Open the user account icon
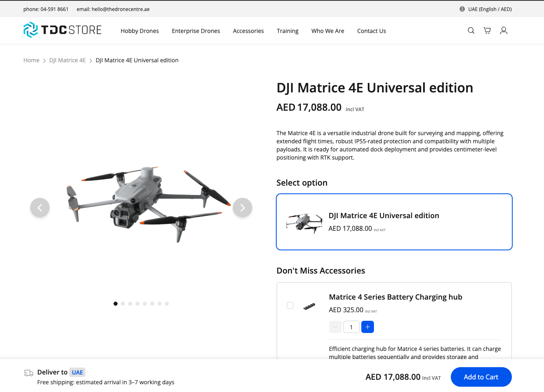Viewport: 544px width, 392px height. (504, 31)
